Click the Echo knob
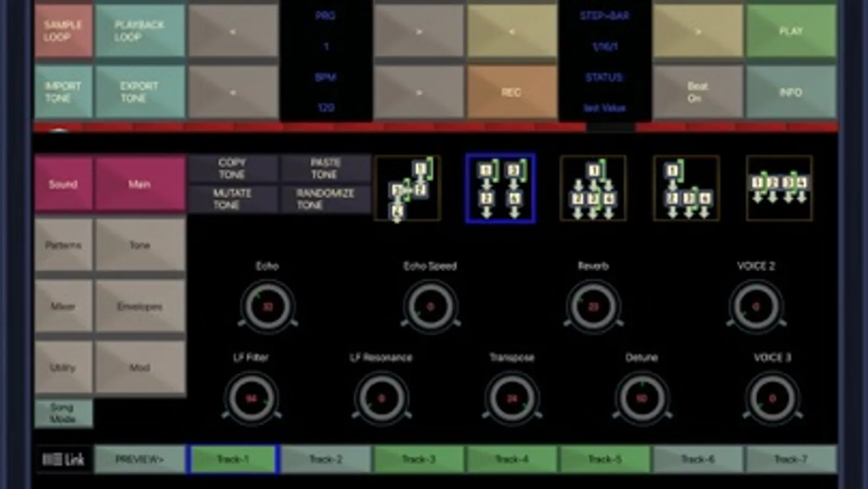Screen dimensions: 868x489 click(x=268, y=306)
